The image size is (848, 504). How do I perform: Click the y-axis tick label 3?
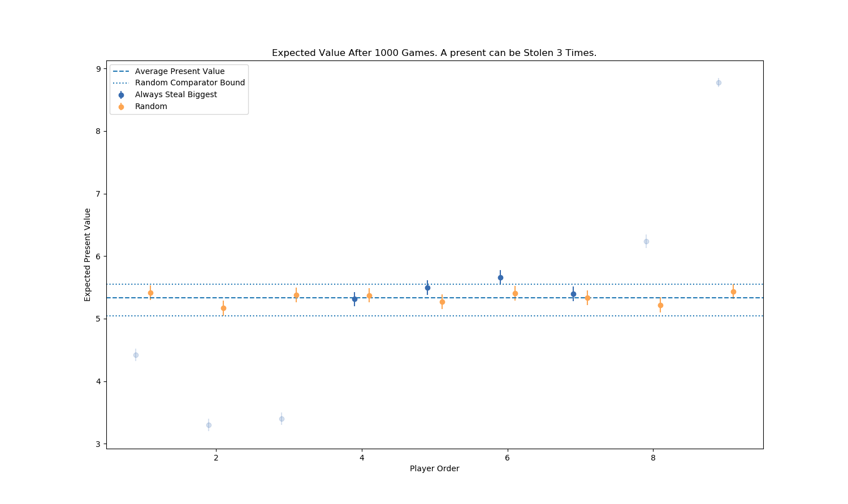(x=98, y=444)
